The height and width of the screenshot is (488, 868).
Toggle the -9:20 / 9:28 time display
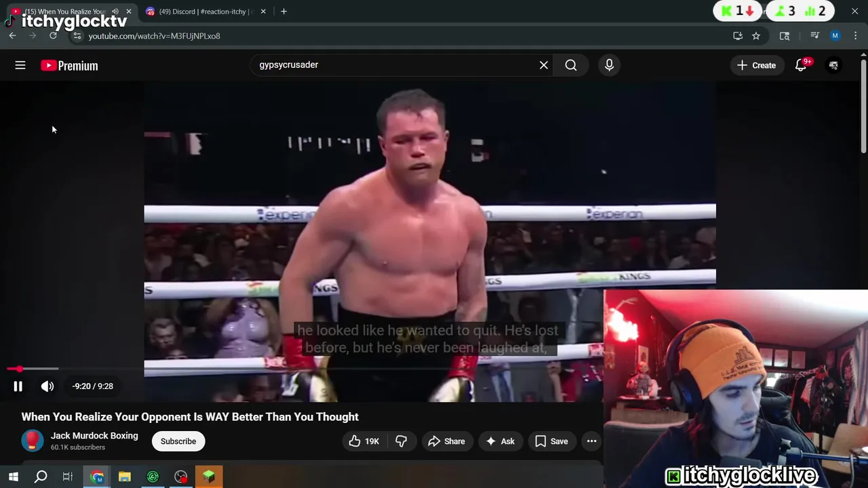93,386
